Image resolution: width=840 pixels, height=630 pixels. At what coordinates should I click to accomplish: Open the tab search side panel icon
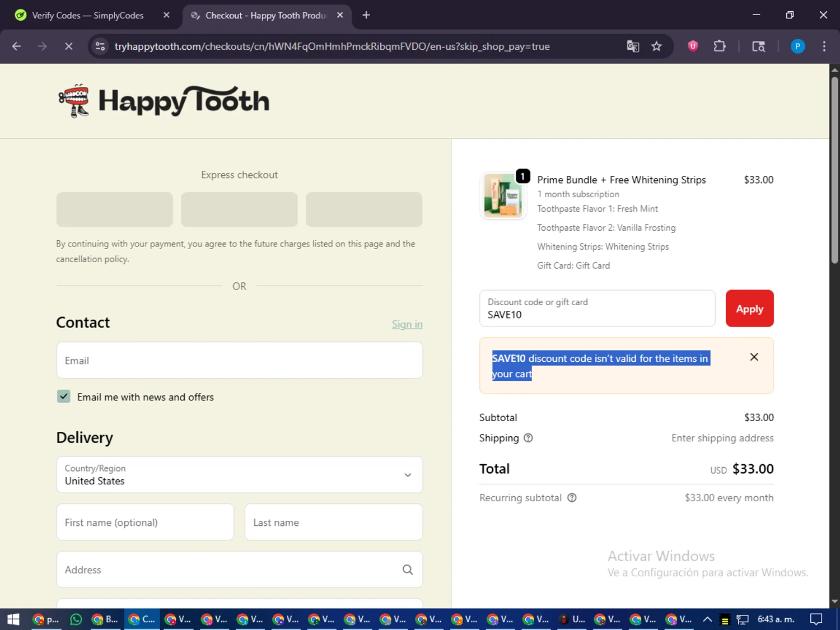point(758,46)
